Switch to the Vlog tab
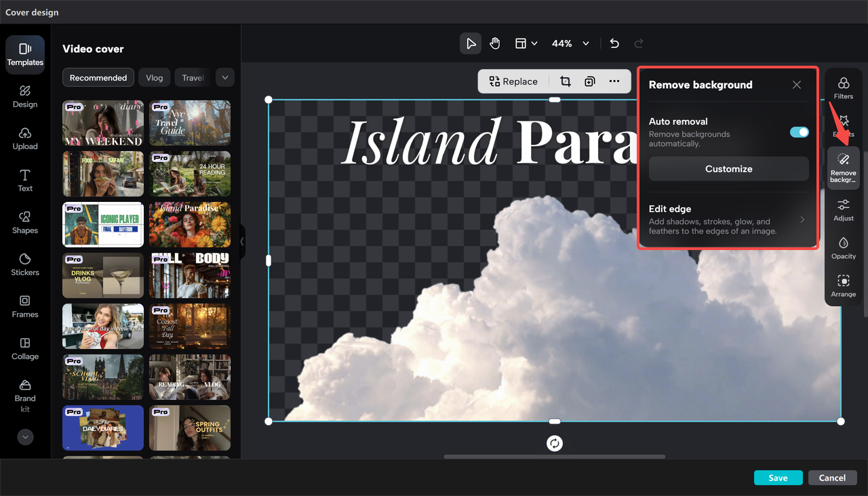 [x=154, y=77]
